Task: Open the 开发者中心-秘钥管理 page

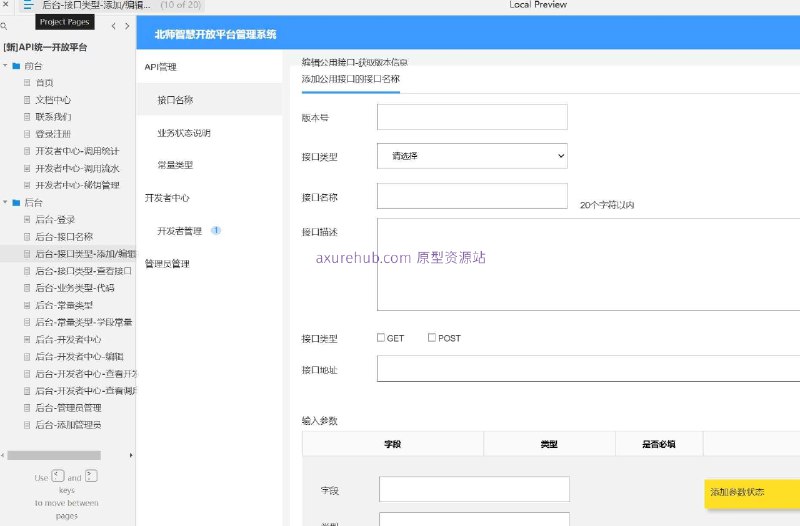Action: point(77,185)
